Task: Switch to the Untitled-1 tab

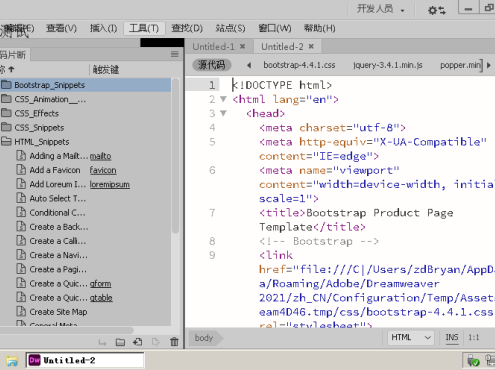Action: (x=213, y=47)
